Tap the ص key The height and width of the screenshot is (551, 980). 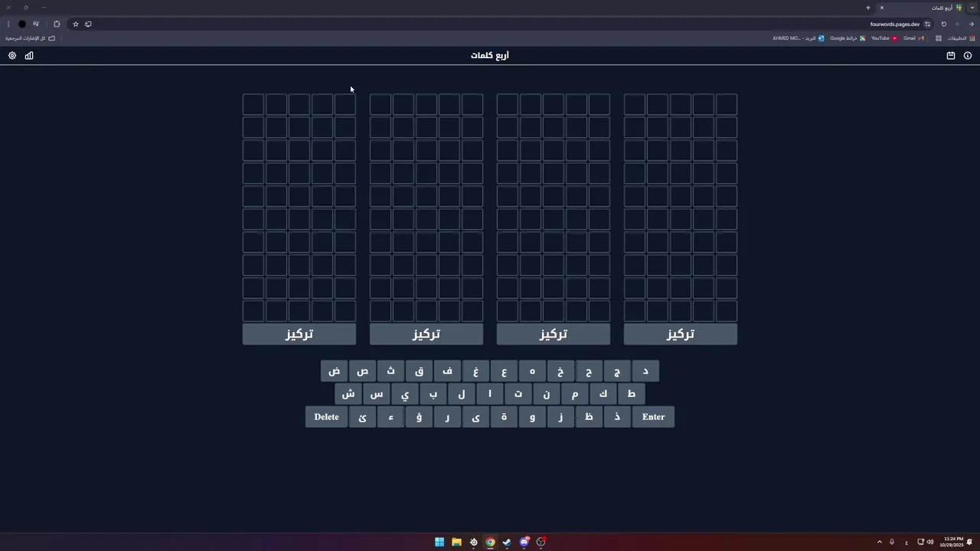(x=362, y=371)
